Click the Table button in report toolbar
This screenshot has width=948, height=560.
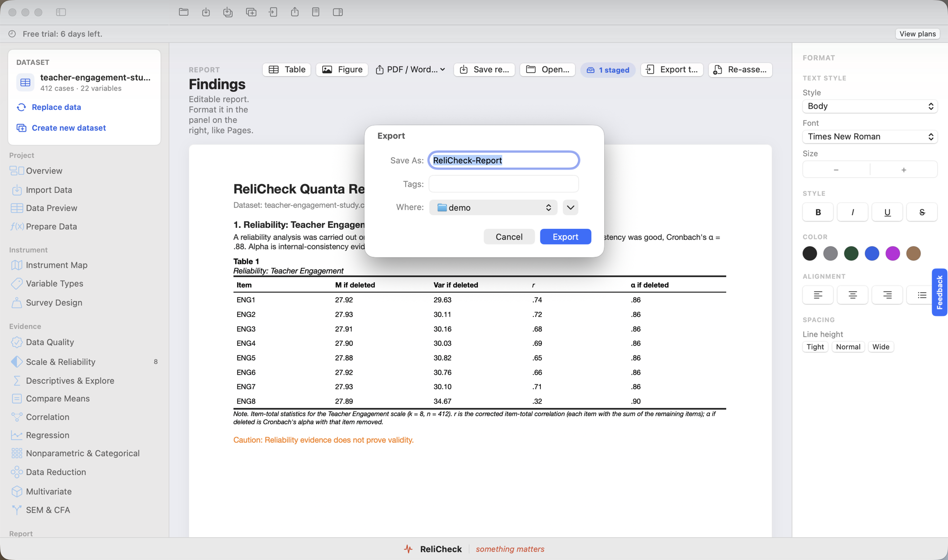pos(287,70)
